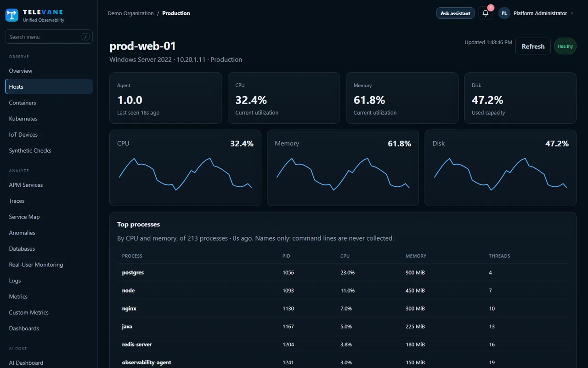Image resolution: width=588 pixels, height=368 pixels.
Task: Refresh the host data
Action: [533, 46]
